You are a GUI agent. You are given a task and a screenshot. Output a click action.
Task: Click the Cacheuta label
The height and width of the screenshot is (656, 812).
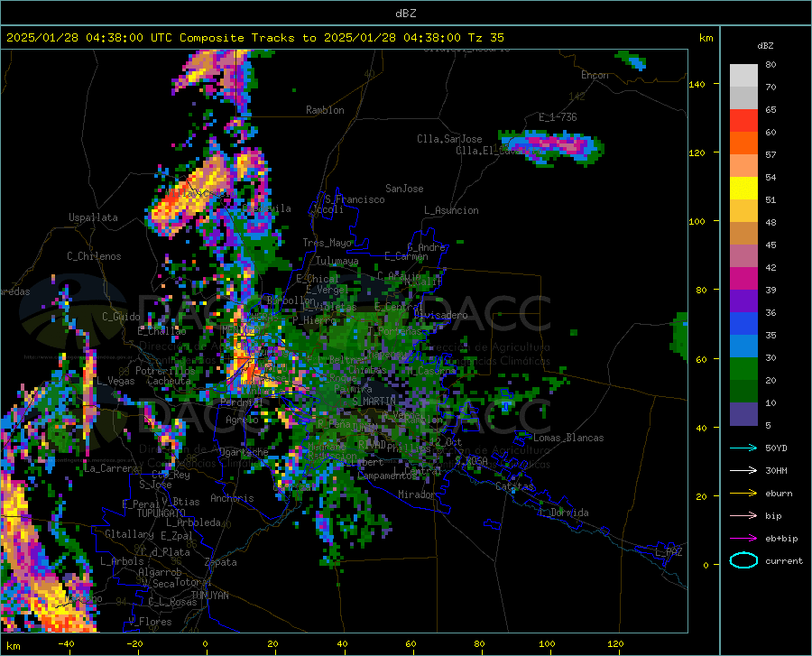pos(169,381)
